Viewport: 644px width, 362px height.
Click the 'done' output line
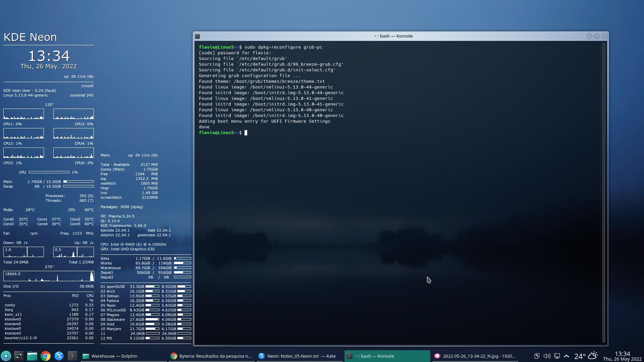click(x=204, y=127)
